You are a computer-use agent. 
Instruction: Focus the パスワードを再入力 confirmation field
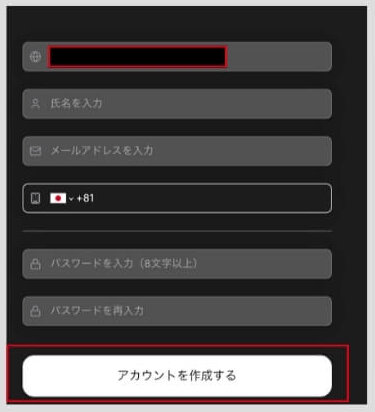click(177, 311)
